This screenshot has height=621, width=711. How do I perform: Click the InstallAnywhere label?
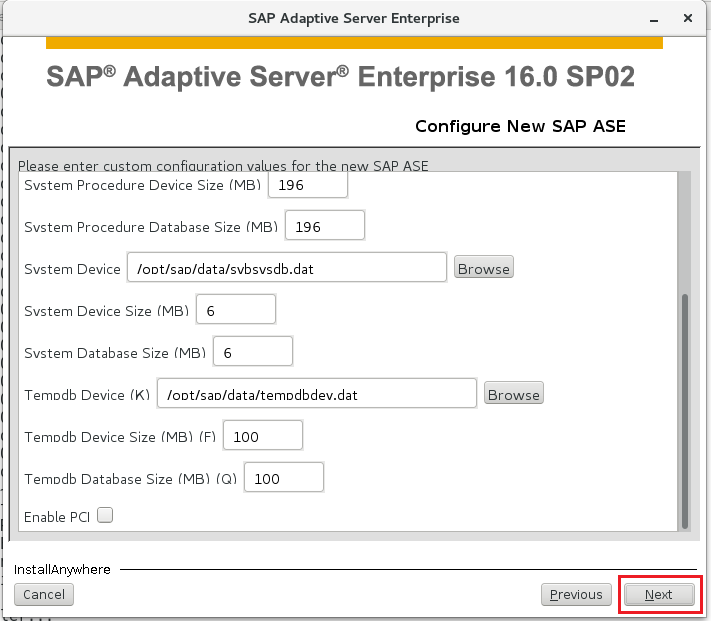[x=62, y=570]
